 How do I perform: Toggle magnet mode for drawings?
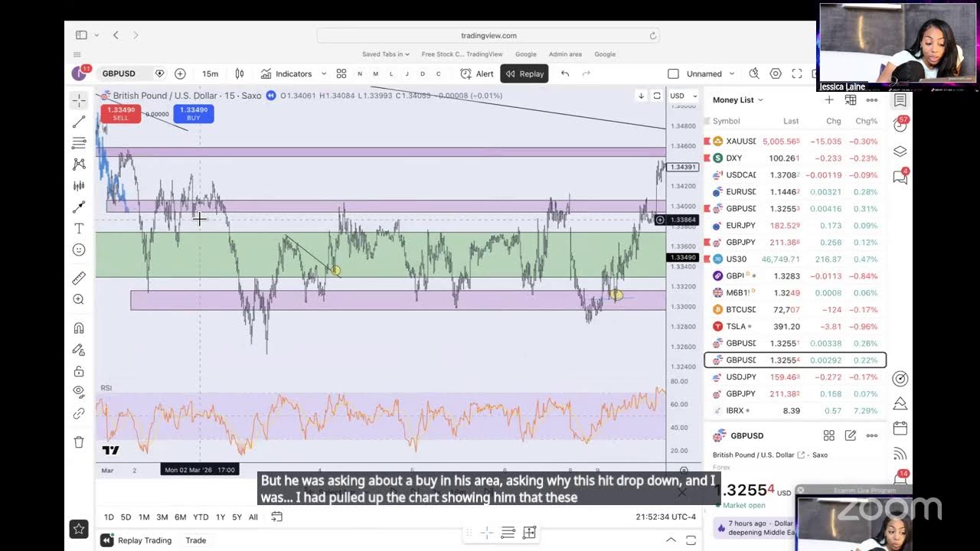tap(79, 328)
